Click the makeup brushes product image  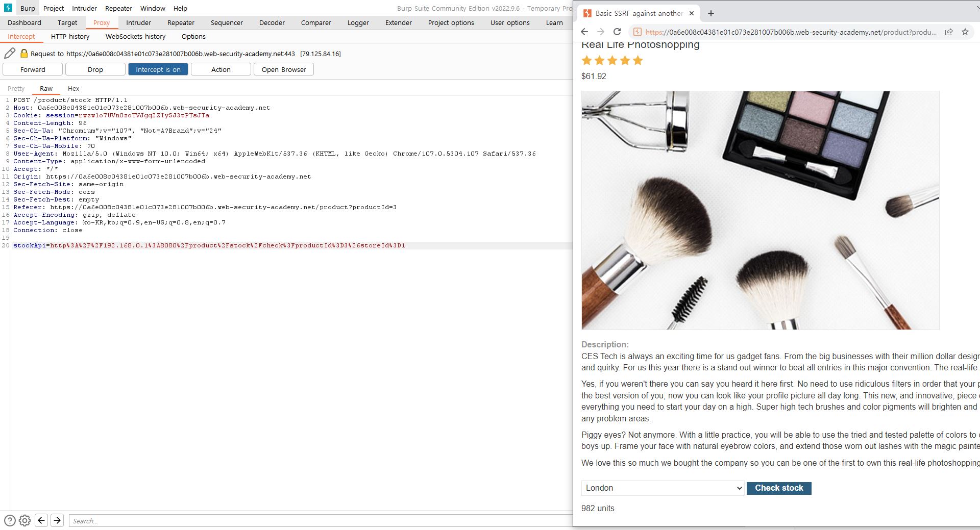[760, 210]
